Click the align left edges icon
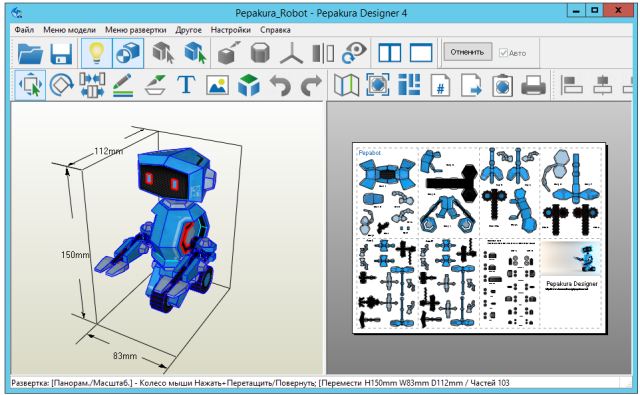 tap(571, 85)
